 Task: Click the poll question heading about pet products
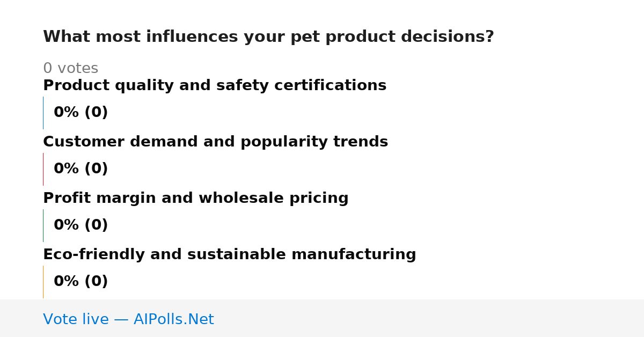tap(268, 37)
